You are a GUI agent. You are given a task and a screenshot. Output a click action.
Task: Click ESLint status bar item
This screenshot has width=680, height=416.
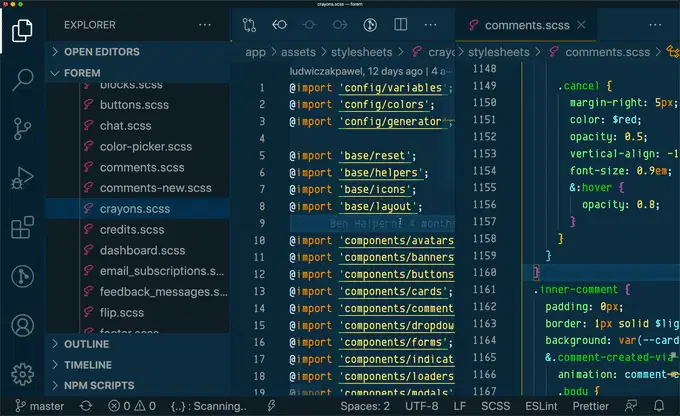(541, 406)
